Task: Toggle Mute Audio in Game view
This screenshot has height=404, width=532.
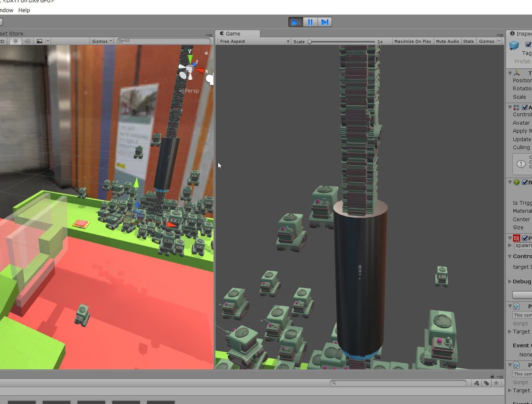Action: [x=447, y=41]
